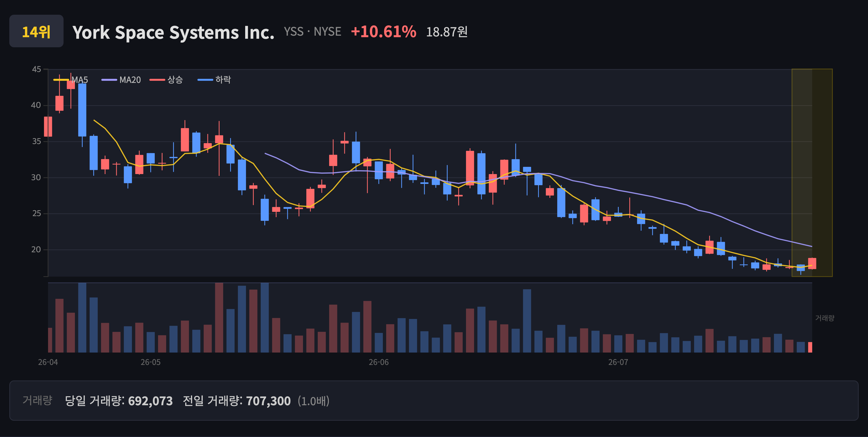Click the +10.61% change value
Image resolution: width=868 pixels, height=437 pixels.
point(383,32)
